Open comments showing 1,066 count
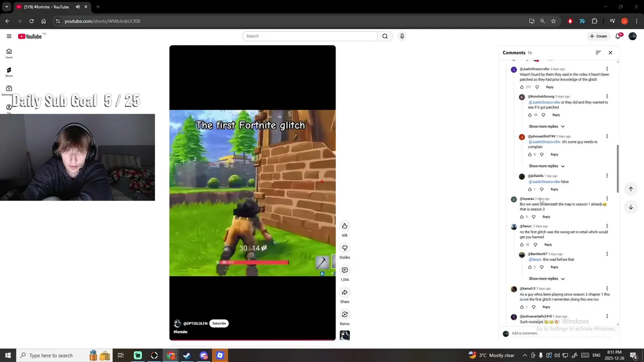The width and height of the screenshot is (644, 362). 345,270
